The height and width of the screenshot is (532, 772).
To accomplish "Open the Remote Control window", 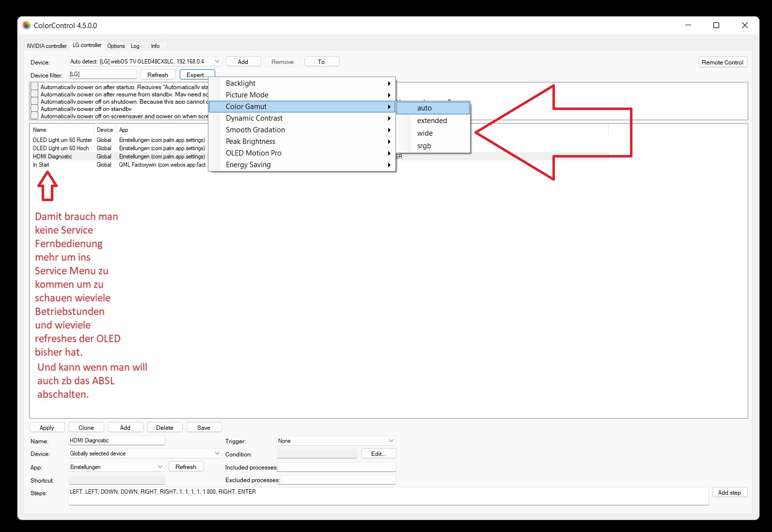I will (x=723, y=62).
